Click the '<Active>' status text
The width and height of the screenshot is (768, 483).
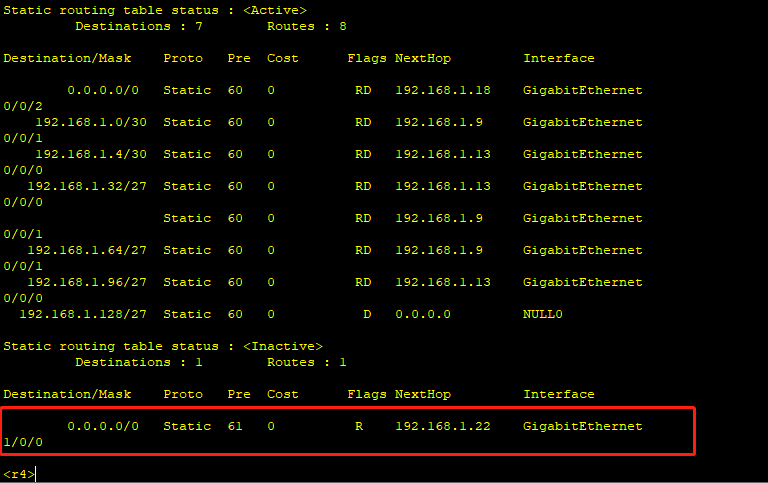275,10
